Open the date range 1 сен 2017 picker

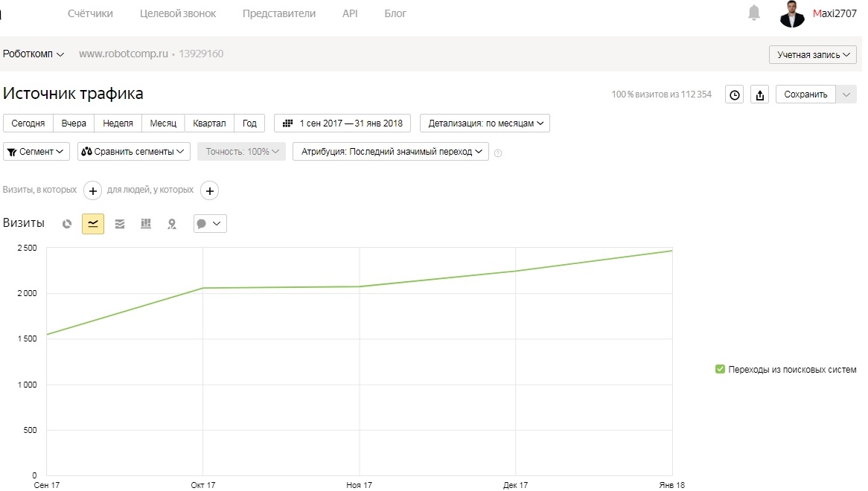click(x=342, y=123)
